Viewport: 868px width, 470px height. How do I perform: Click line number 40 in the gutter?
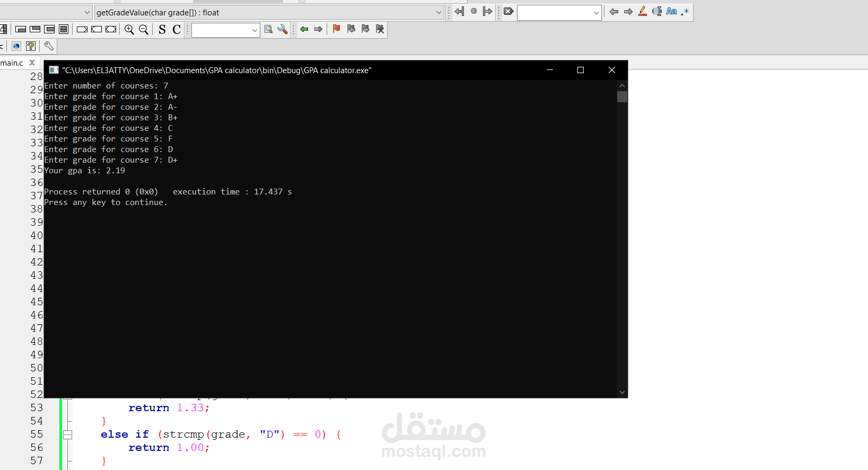[37, 236]
